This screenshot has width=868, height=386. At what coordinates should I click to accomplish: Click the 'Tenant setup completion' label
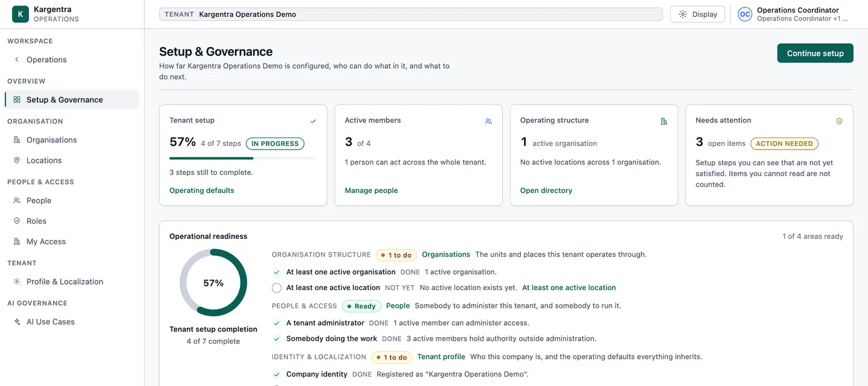(213, 329)
